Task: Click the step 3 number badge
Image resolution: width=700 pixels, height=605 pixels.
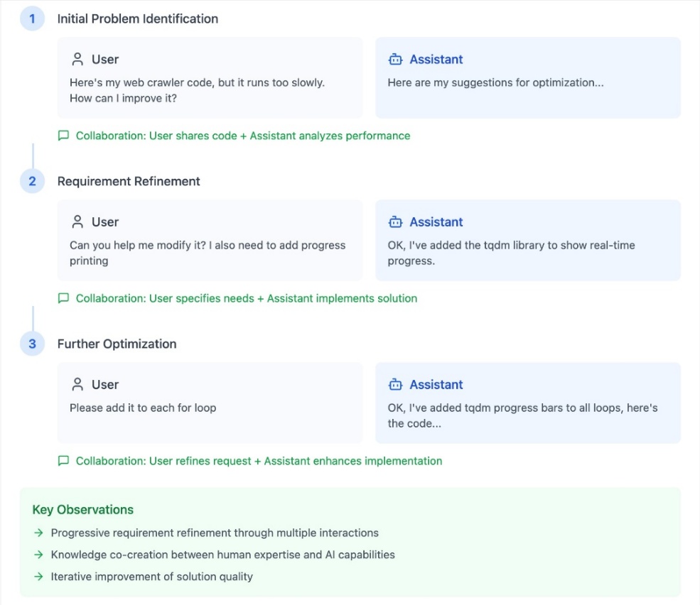Action: 32,344
